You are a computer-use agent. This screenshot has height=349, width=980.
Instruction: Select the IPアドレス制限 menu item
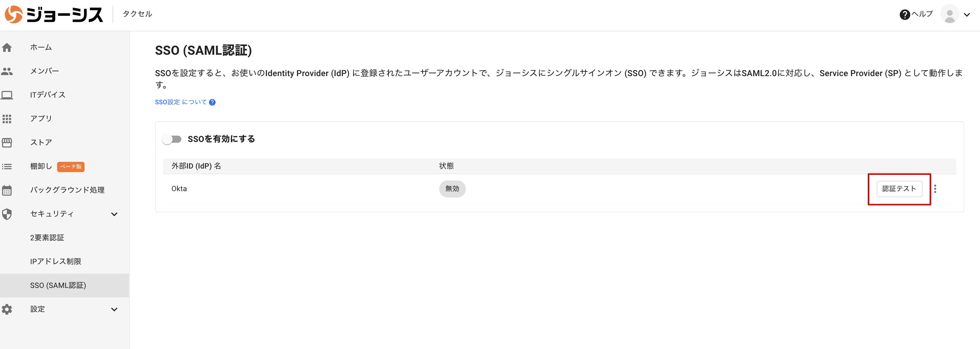coord(56,262)
